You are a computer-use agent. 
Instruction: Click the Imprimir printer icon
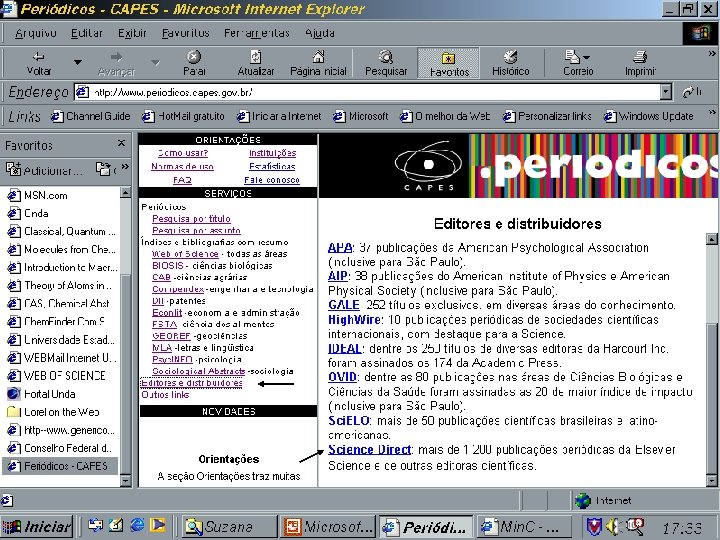[640, 62]
